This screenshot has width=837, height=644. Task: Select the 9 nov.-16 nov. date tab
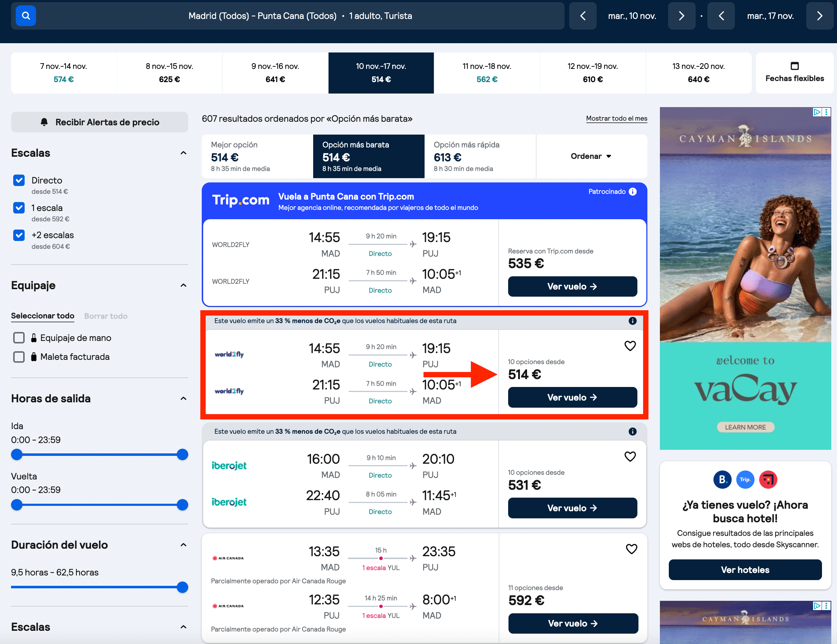point(275,73)
